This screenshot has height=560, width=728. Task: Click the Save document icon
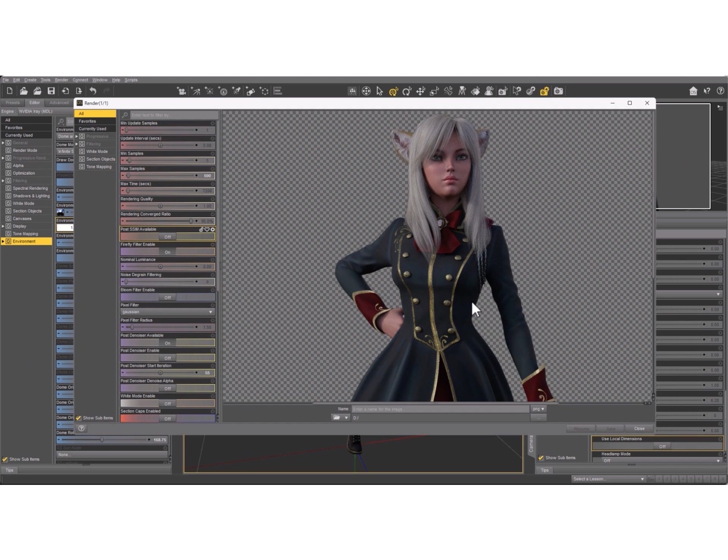[51, 90]
